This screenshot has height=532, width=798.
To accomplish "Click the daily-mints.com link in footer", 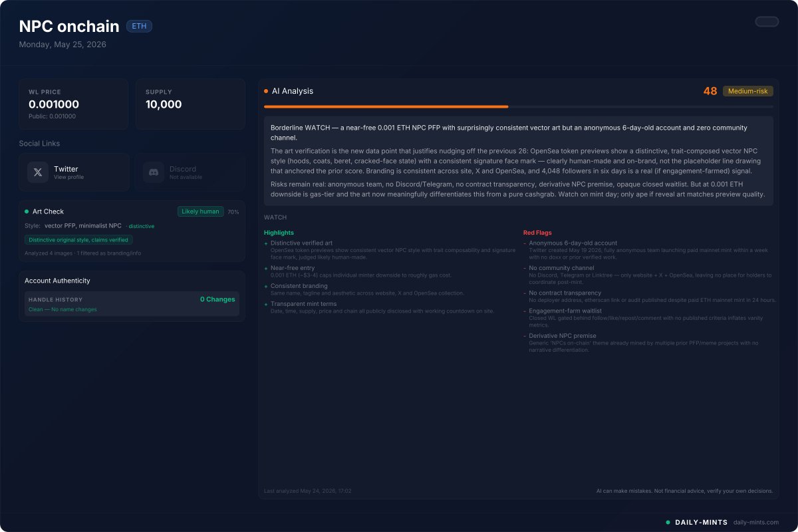I will point(756,522).
